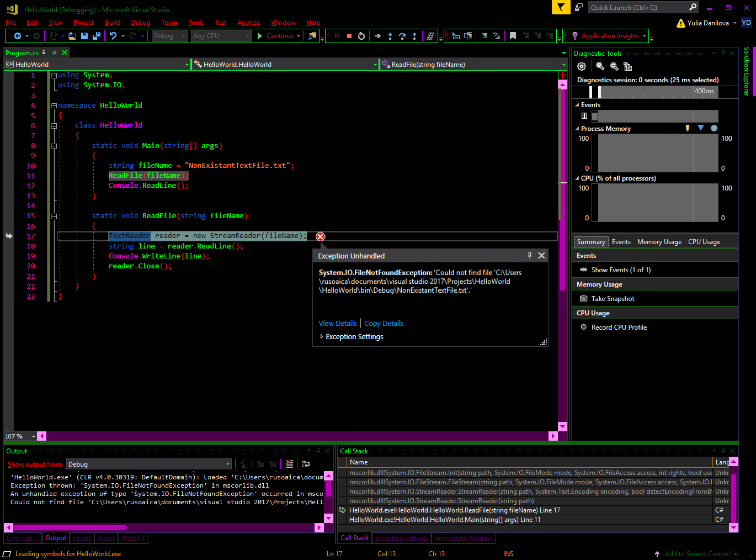The image size is (756, 560).
Task: Click Zoom In in Diagnostic Tools
Action: [600, 66]
